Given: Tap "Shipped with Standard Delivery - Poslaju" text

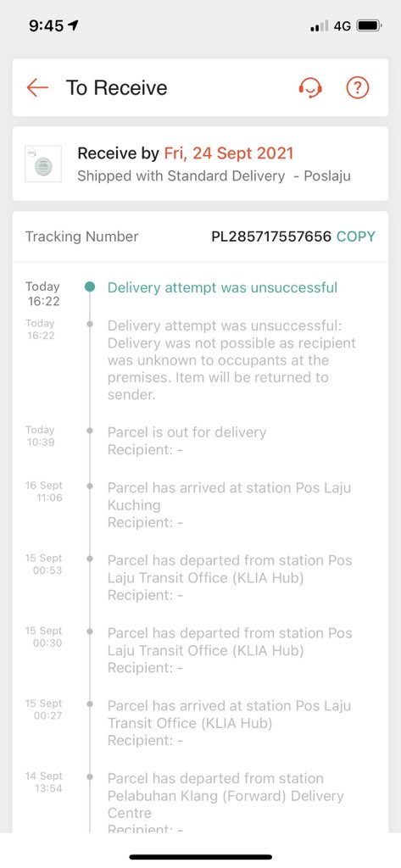Looking at the screenshot, I should (214, 176).
